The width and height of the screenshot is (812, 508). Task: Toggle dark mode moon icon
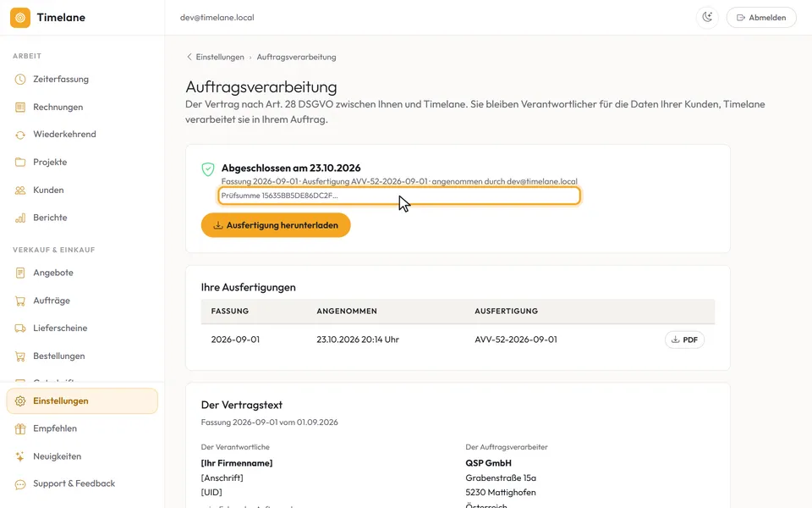(707, 18)
